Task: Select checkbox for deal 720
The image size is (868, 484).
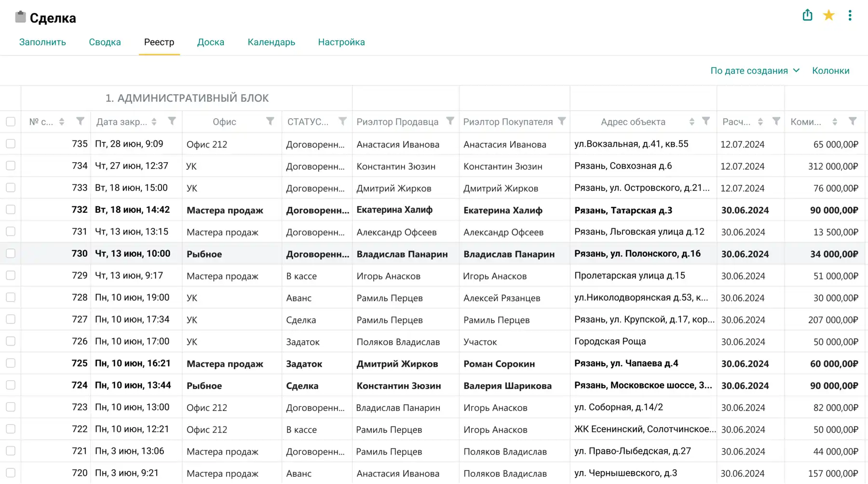Action: (11, 473)
